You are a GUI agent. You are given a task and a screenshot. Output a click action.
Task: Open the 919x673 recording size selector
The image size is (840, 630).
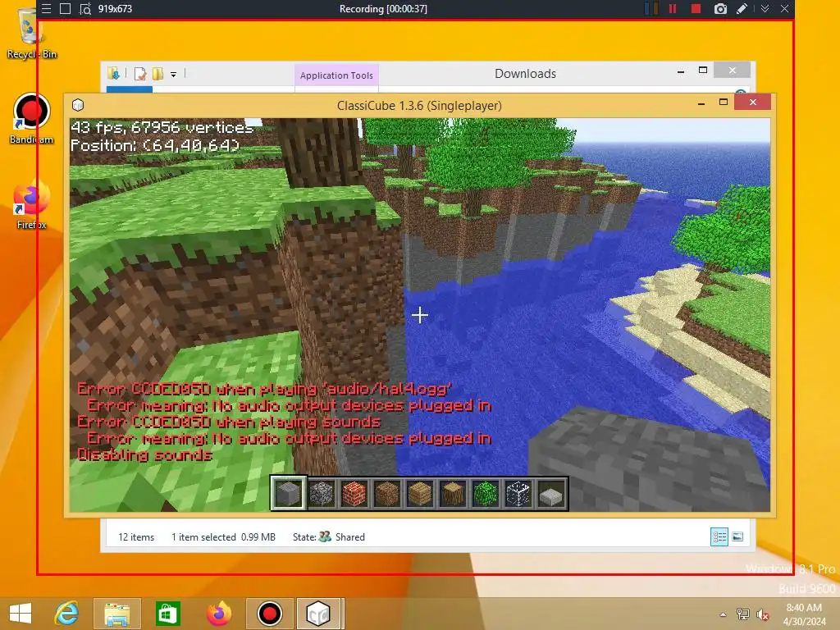[115, 8]
